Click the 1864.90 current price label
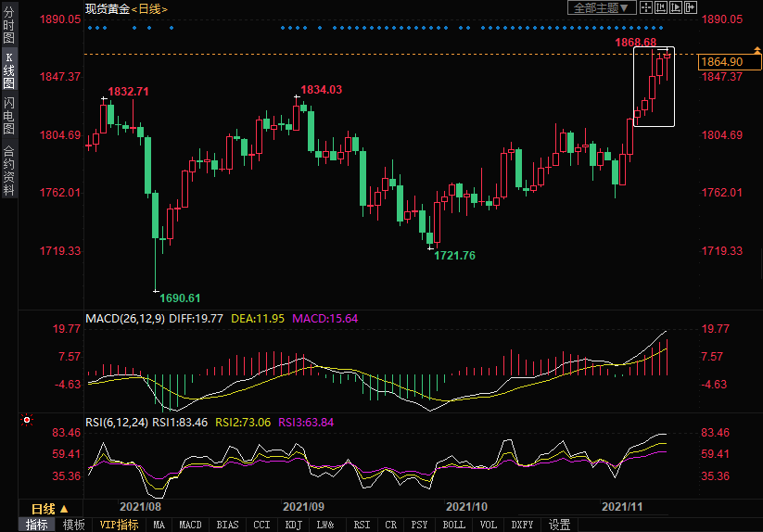The width and height of the screenshot is (763, 532). [x=722, y=61]
